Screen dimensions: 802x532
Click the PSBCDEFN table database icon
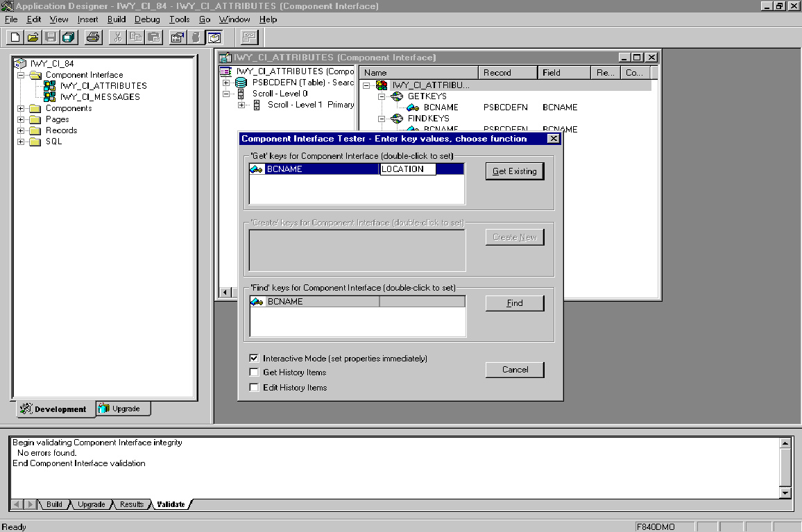(x=241, y=83)
